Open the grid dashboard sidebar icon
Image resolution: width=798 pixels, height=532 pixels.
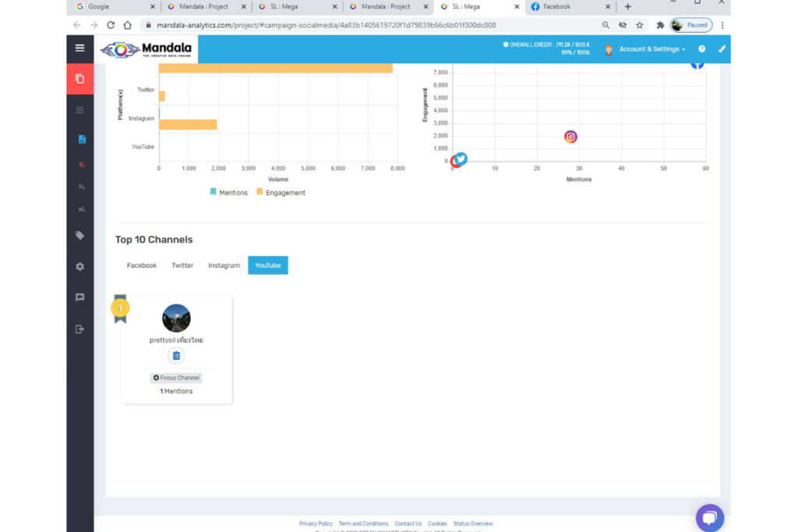[x=80, y=111]
